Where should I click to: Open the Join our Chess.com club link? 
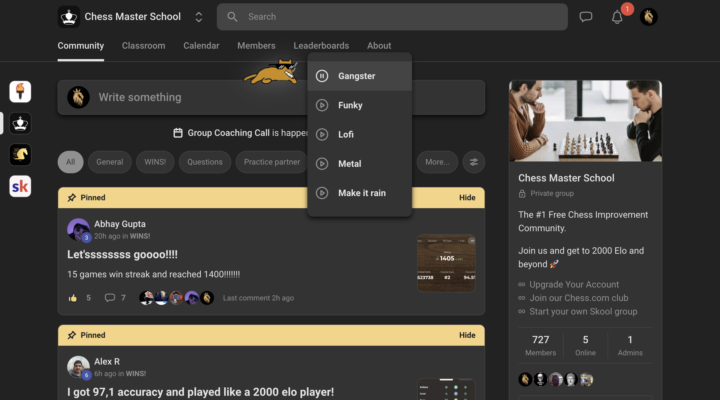click(579, 298)
